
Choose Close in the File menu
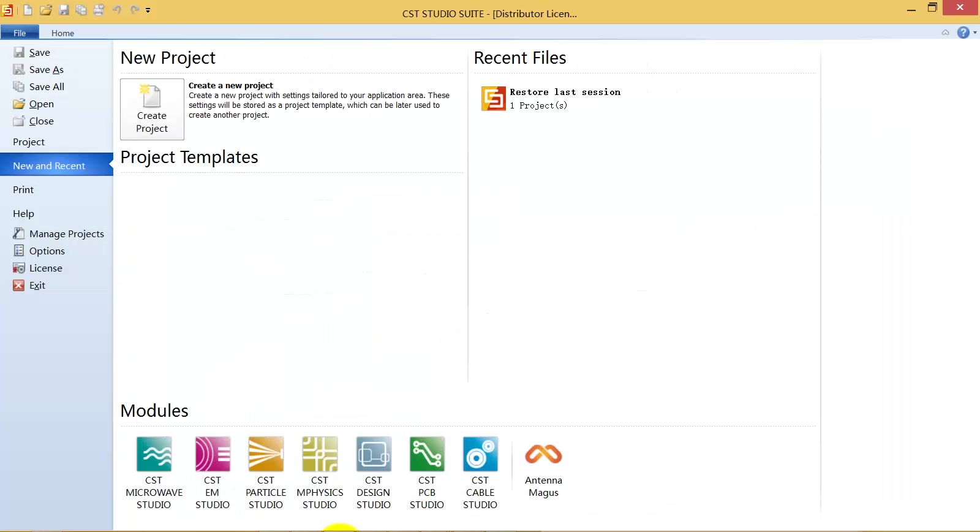42,121
